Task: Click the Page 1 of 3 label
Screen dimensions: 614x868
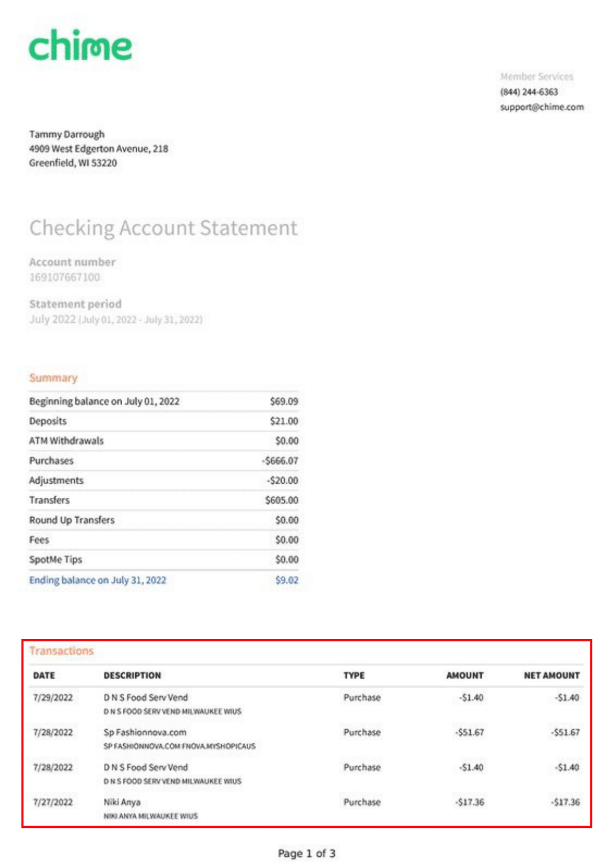Action: click(x=306, y=853)
